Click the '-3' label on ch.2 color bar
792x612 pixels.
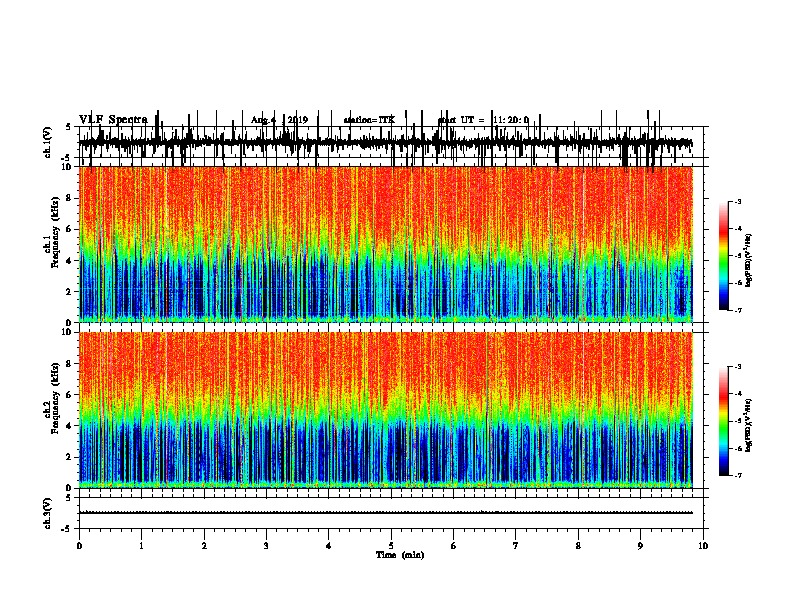738,367
